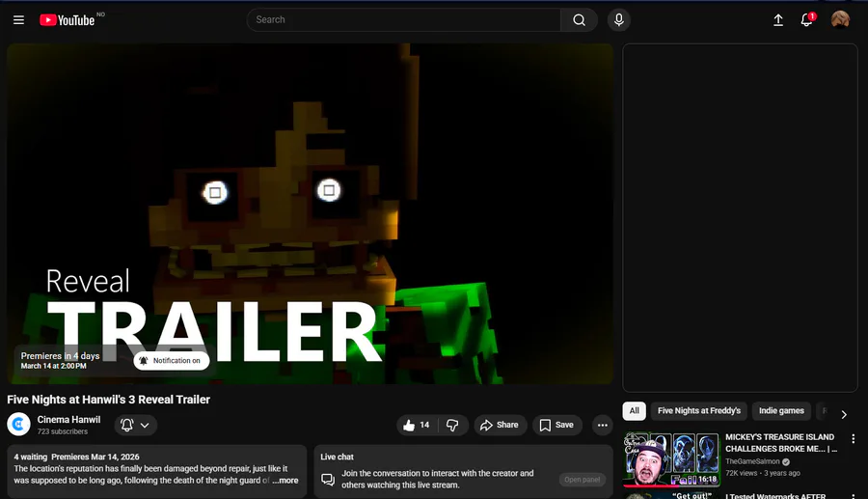Click Open panel for live chat
Viewport: 868px width, 499px height.
[x=582, y=480]
